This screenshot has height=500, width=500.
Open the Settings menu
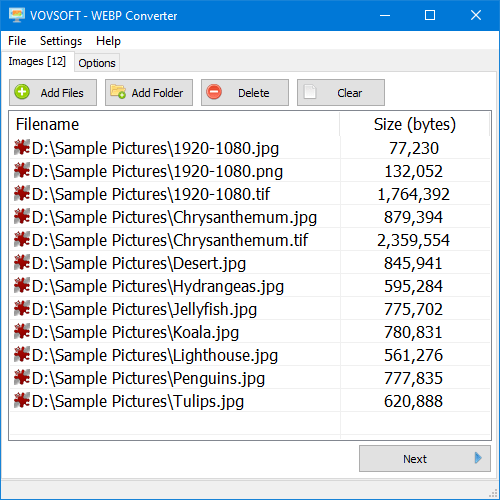pos(61,41)
